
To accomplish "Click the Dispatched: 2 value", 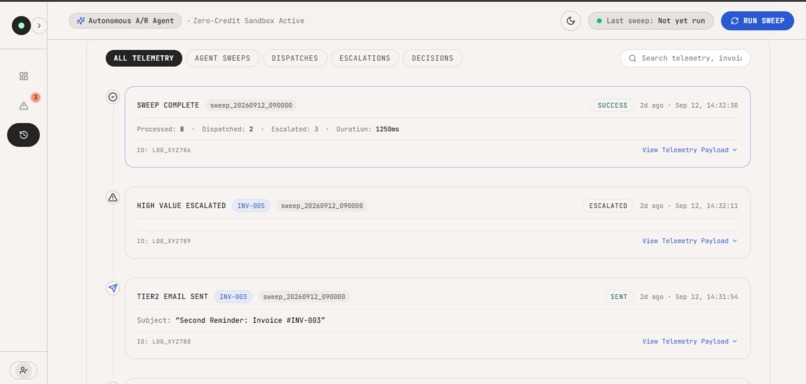I will 228,129.
